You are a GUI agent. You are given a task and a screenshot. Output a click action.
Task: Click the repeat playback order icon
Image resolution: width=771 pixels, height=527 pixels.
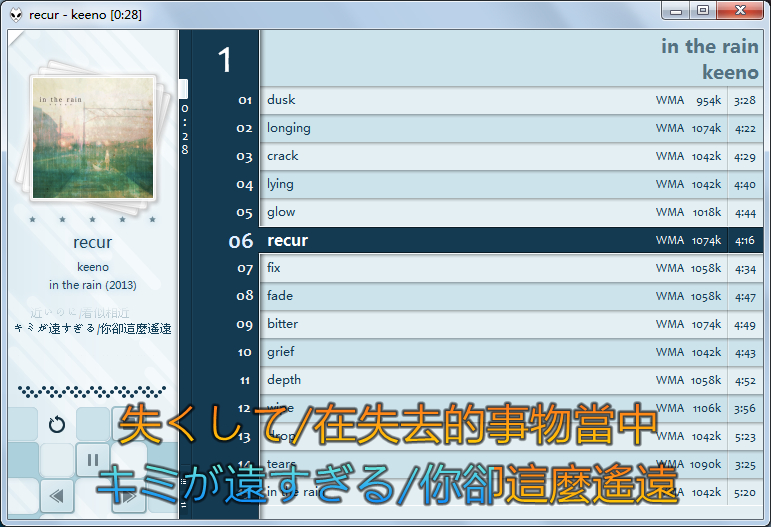tap(57, 424)
